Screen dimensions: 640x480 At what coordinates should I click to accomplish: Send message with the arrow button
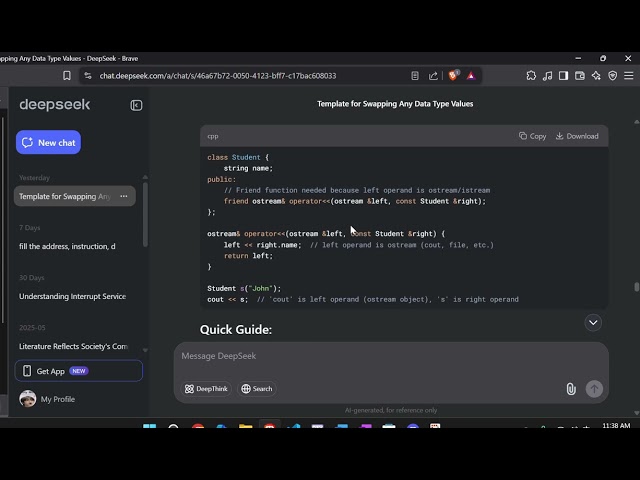point(594,389)
